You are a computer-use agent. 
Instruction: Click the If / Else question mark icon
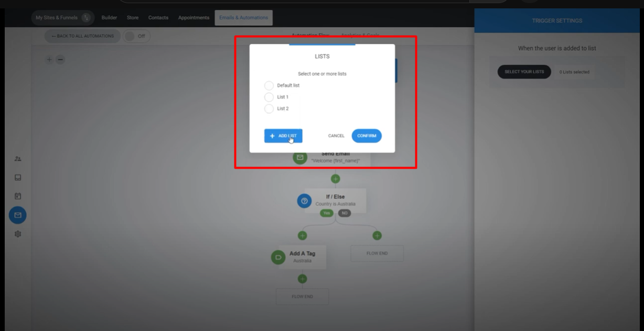click(304, 201)
